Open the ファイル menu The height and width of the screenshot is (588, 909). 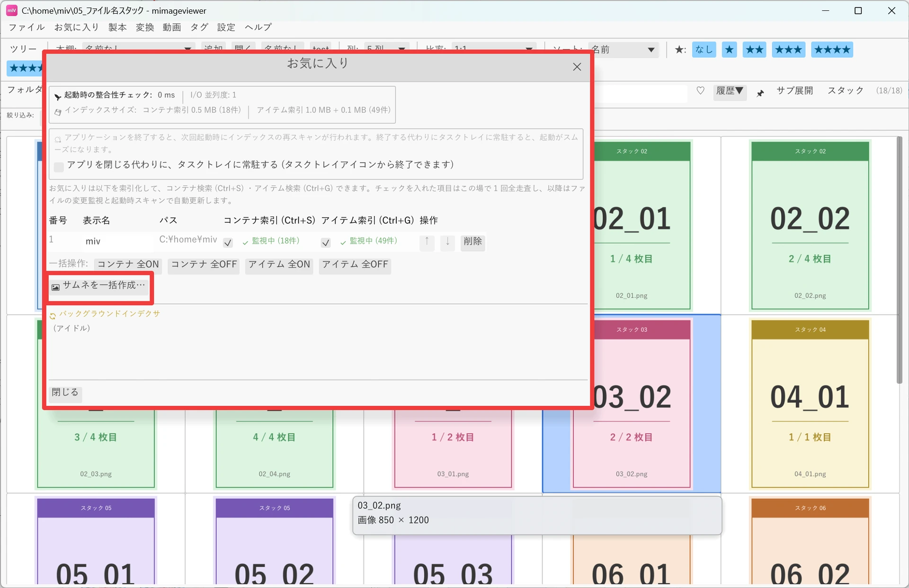pos(27,27)
